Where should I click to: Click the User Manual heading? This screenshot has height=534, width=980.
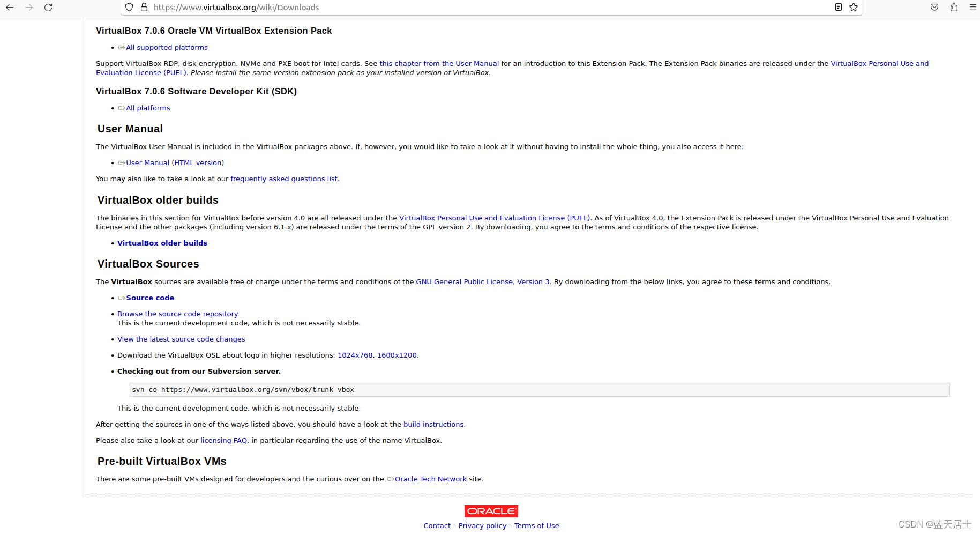[x=130, y=129]
